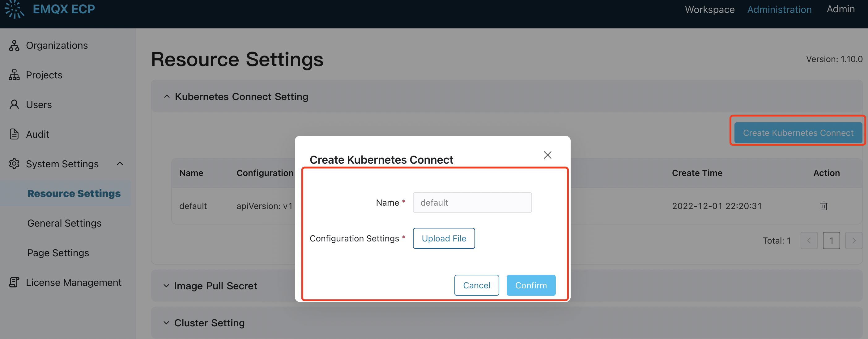Delete the default Kubernetes connection
Viewport: 868px width, 339px height.
[x=823, y=206]
